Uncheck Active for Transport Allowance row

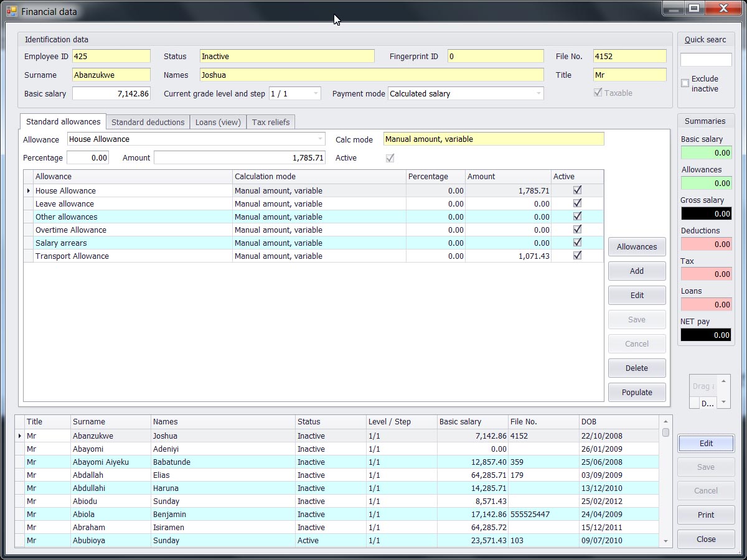[577, 256]
